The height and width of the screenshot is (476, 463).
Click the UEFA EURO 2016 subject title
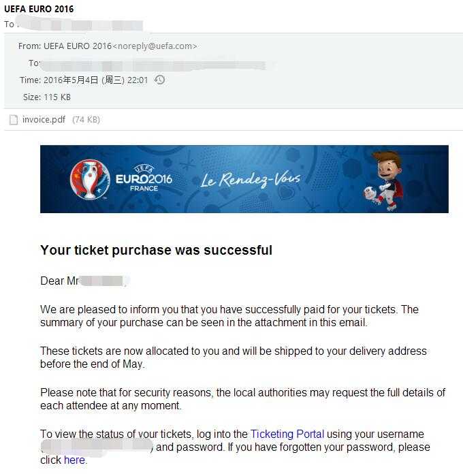pos(39,9)
